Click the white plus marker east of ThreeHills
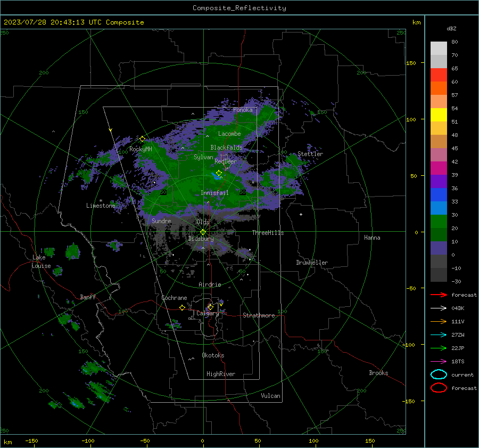Viewport: 479px width, 448px height. point(301,214)
